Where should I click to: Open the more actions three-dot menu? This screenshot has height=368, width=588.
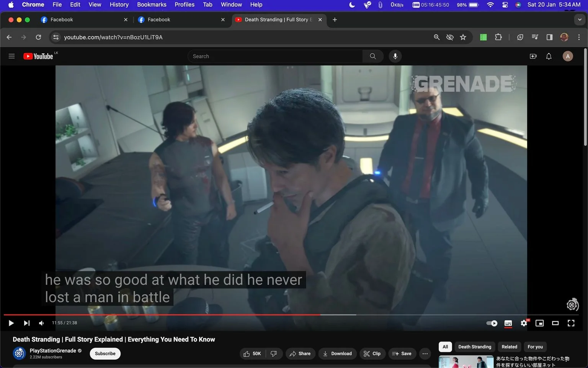[x=425, y=353]
